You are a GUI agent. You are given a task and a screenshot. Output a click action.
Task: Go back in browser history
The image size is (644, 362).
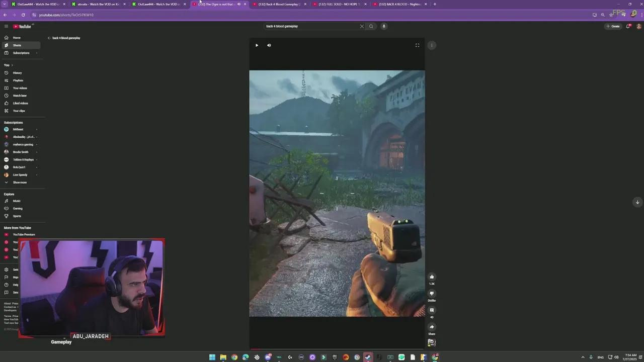[5, 15]
